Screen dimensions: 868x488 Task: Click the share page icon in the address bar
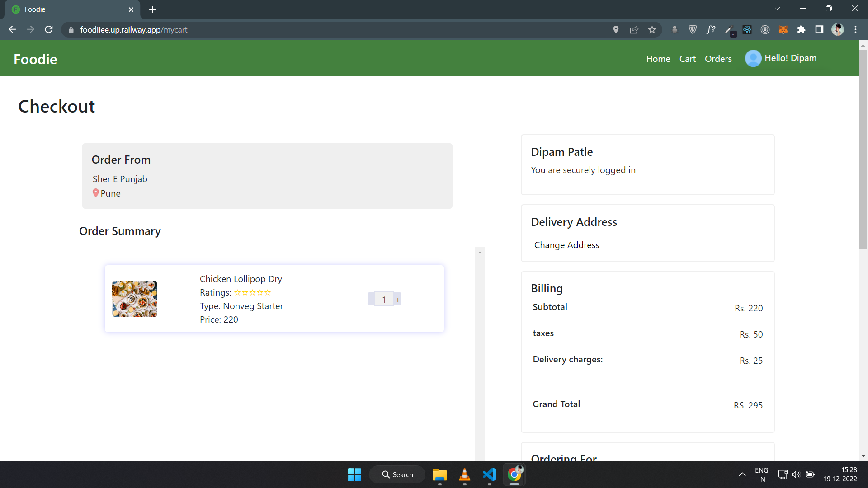pyautogui.click(x=634, y=30)
